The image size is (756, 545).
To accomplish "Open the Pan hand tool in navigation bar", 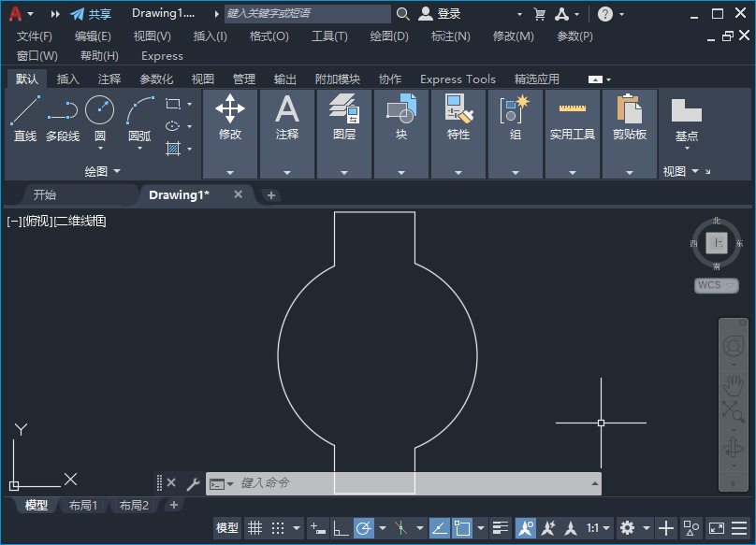I will [x=733, y=385].
